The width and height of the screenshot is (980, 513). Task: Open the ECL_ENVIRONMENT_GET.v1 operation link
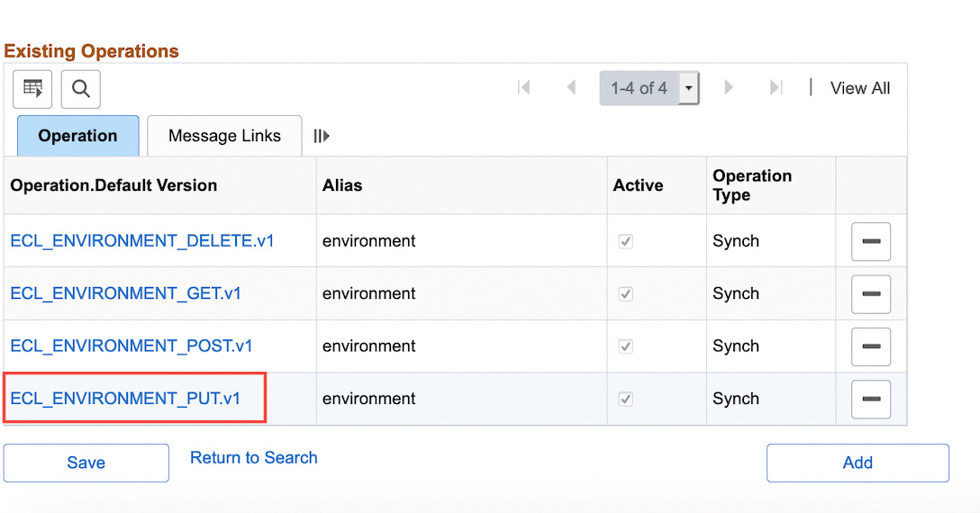point(125,293)
